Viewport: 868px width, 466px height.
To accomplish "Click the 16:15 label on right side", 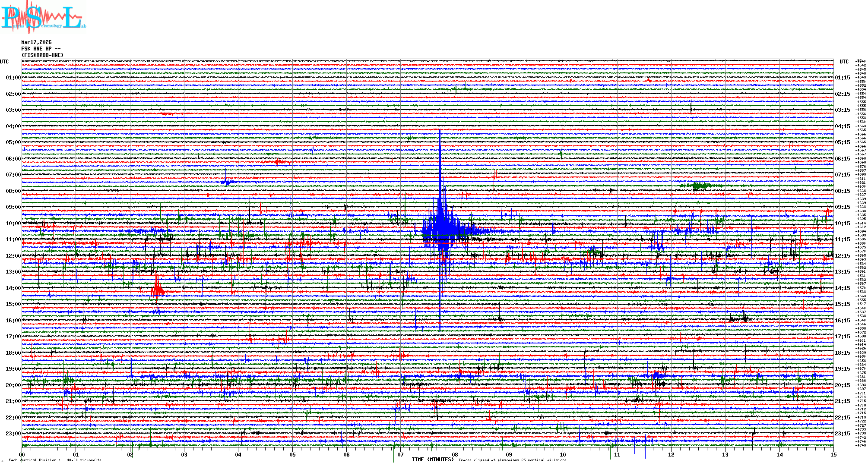I will (x=842, y=321).
